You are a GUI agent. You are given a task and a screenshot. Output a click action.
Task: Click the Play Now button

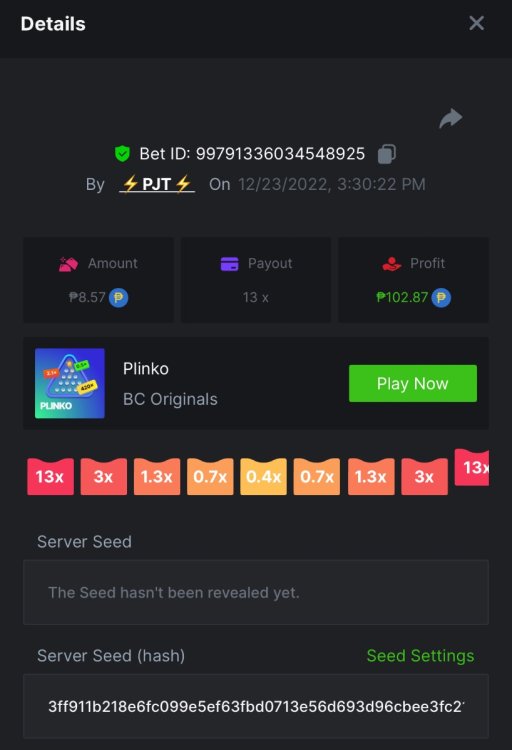coord(412,383)
